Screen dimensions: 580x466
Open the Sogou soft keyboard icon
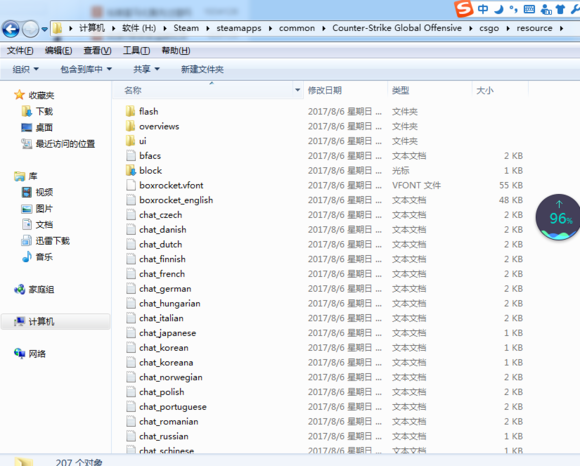(x=529, y=9)
